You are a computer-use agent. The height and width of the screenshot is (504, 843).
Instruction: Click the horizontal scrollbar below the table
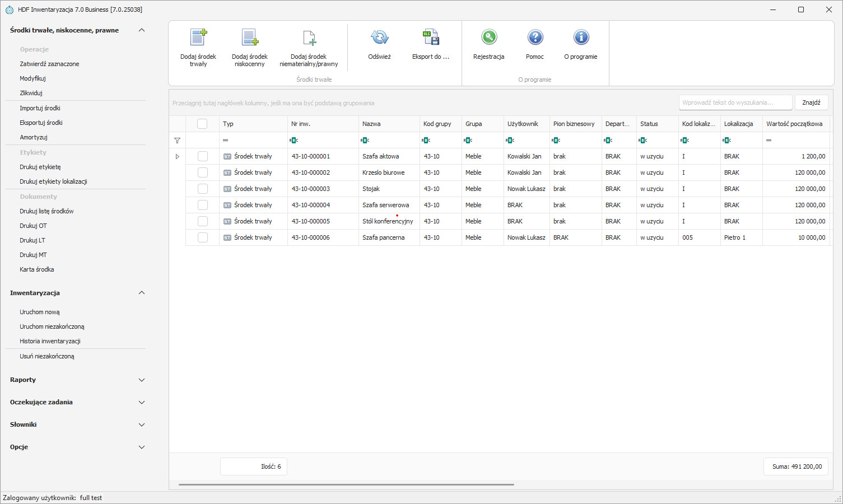click(346, 484)
